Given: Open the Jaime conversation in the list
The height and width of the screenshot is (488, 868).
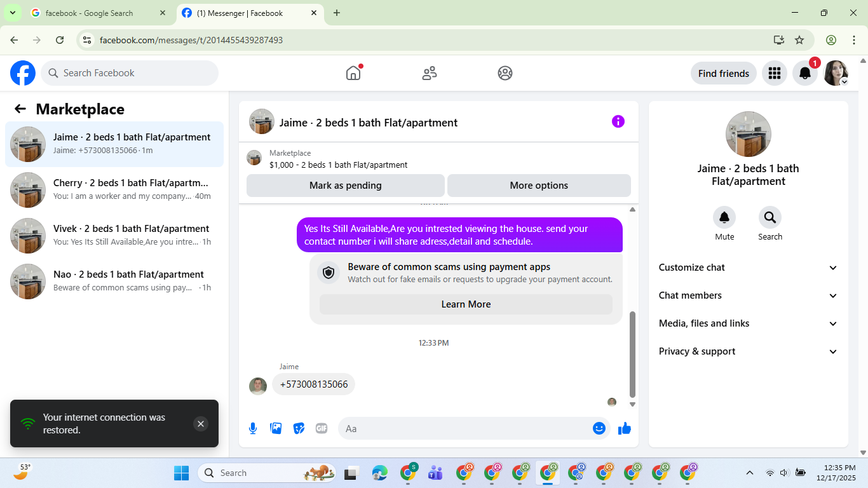Looking at the screenshot, I should point(114,144).
